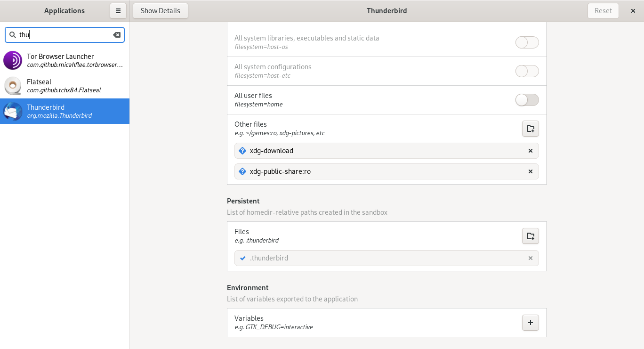Select Tor Browser Launcher in the list
The image size is (644, 349).
coord(64,60)
